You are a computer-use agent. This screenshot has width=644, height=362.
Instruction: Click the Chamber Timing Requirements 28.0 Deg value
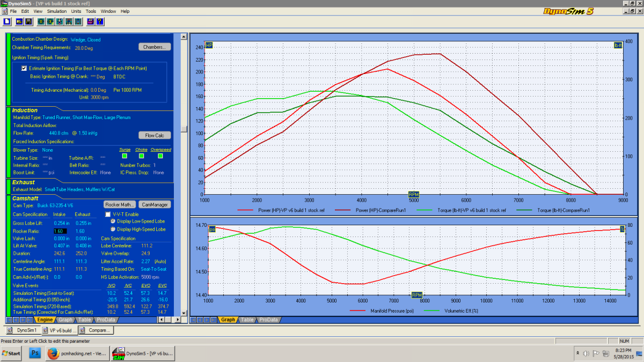click(84, 47)
